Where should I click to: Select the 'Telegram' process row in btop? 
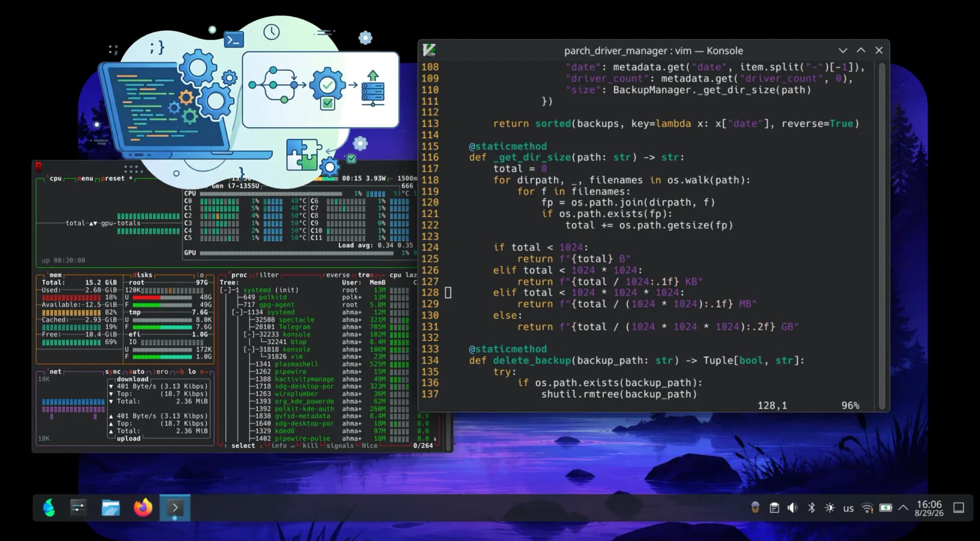point(317,327)
